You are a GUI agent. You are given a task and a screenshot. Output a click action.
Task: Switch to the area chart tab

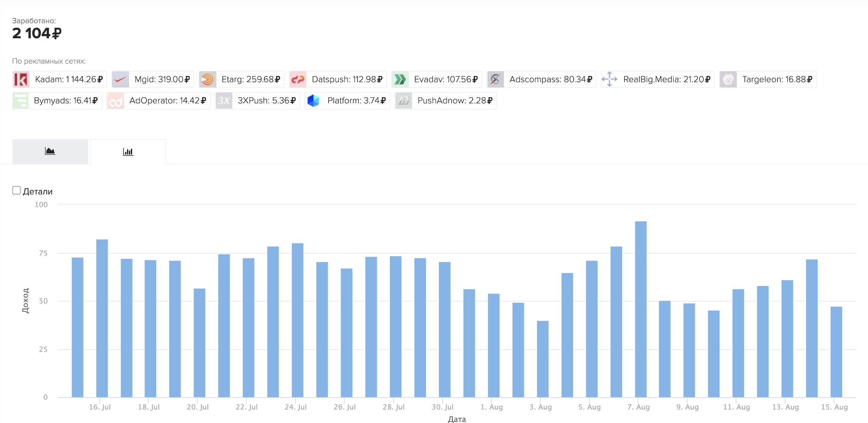pos(50,151)
